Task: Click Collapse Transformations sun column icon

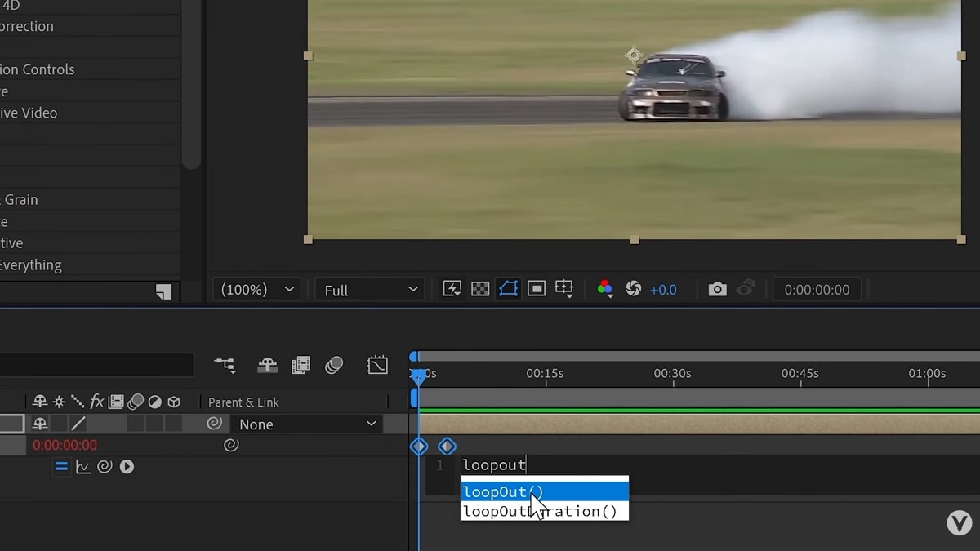Action: (x=59, y=402)
